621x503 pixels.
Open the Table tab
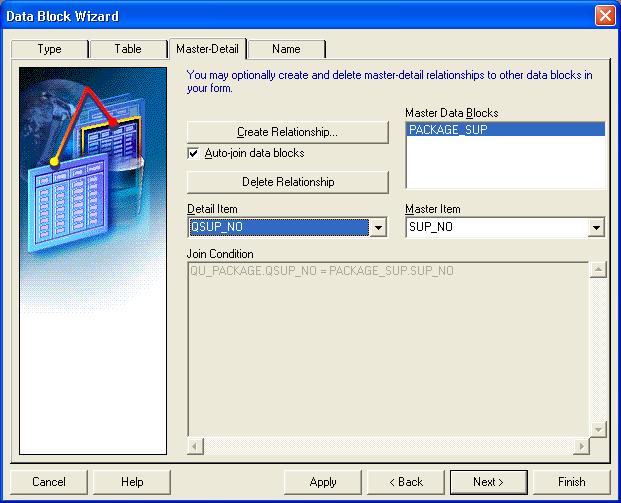(127, 49)
